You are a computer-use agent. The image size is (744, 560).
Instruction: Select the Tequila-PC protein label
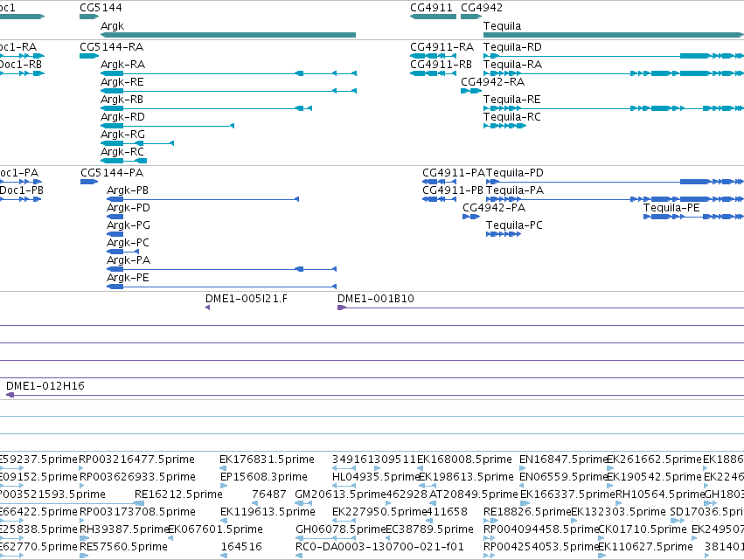coord(514,225)
